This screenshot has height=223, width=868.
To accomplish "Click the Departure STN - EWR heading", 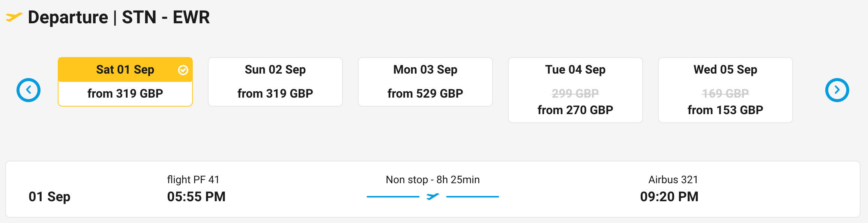I will pyautogui.click(x=119, y=17).
